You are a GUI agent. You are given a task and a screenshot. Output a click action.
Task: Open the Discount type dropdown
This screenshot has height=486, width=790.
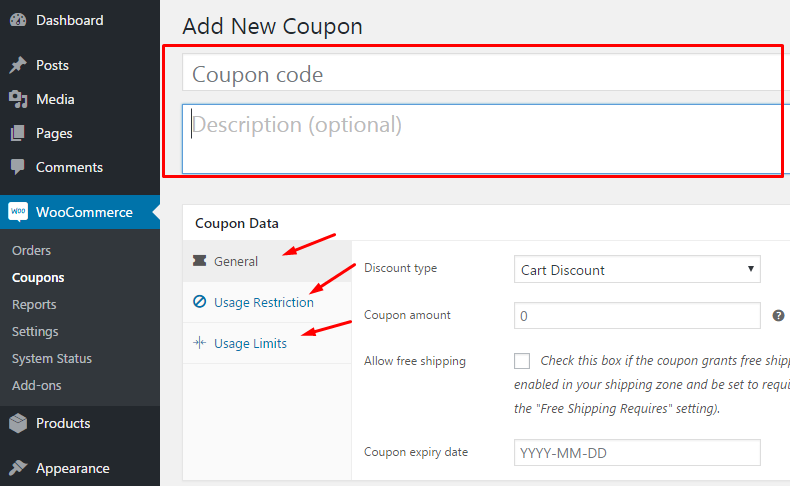(637, 270)
